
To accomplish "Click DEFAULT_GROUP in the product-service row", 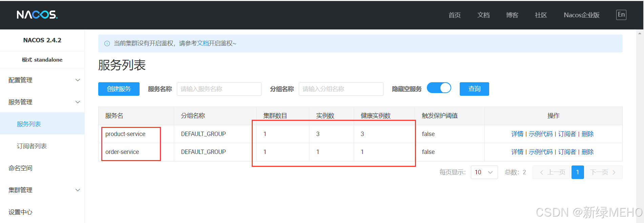I will (203, 134).
